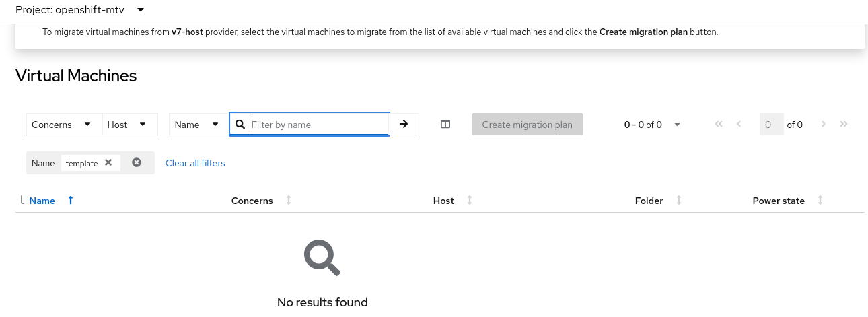Go to previous page of results

(x=739, y=125)
